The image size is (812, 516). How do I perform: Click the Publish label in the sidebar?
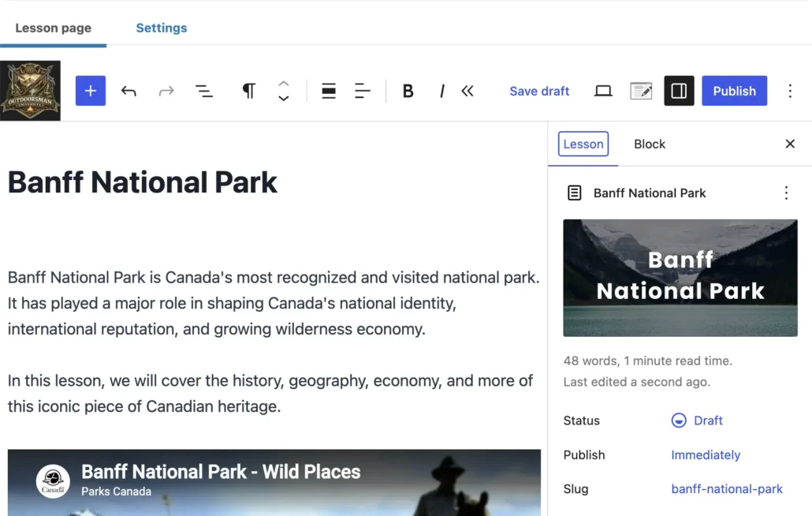point(584,455)
